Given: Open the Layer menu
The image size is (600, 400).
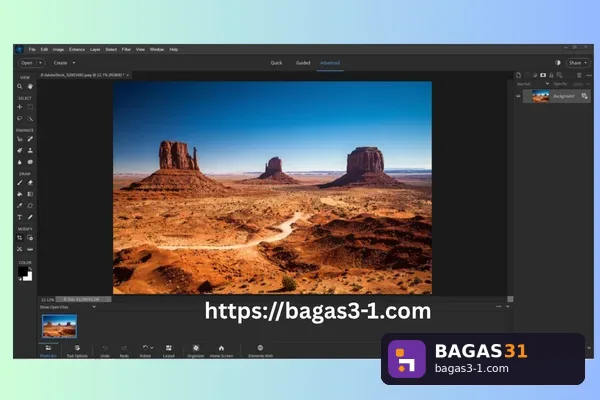Looking at the screenshot, I should pos(95,49).
